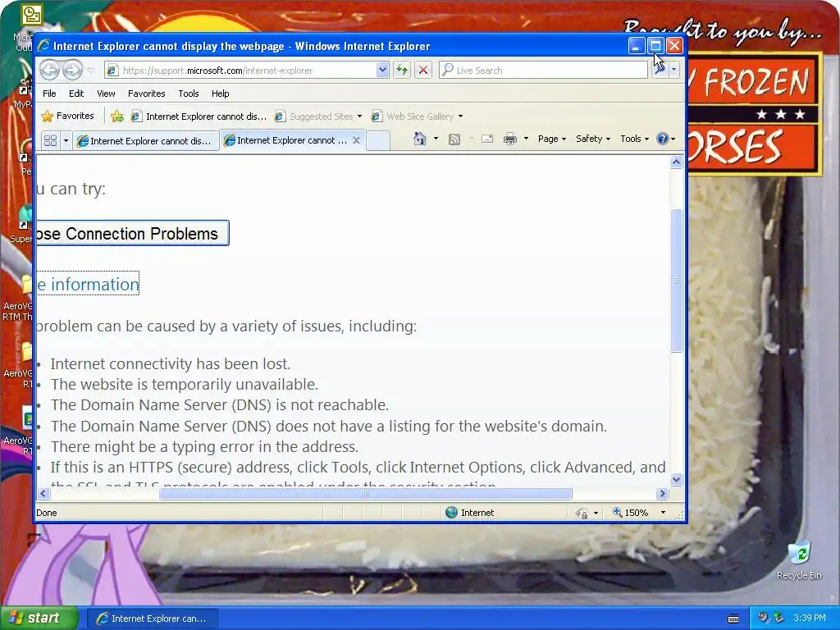840x630 pixels.
Task: Open the Favorites menu
Action: (146, 94)
